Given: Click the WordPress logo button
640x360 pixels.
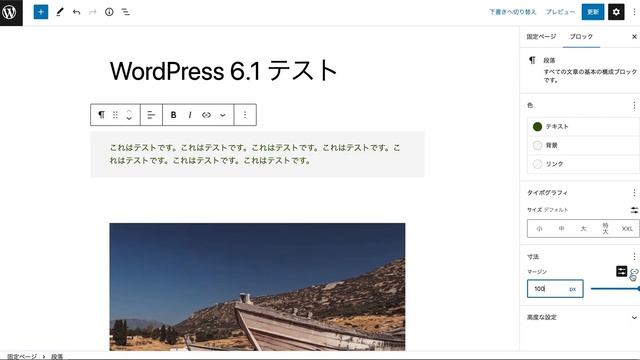Looking at the screenshot, I should (x=11, y=12).
